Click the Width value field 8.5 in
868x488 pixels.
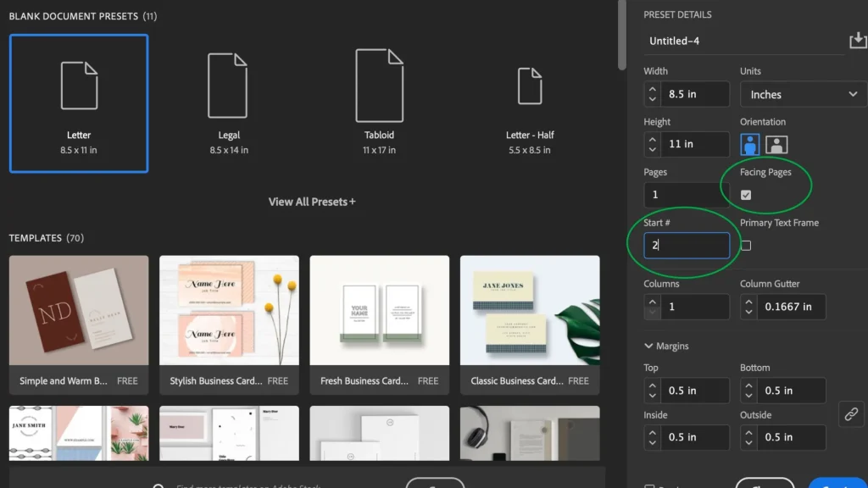695,94
